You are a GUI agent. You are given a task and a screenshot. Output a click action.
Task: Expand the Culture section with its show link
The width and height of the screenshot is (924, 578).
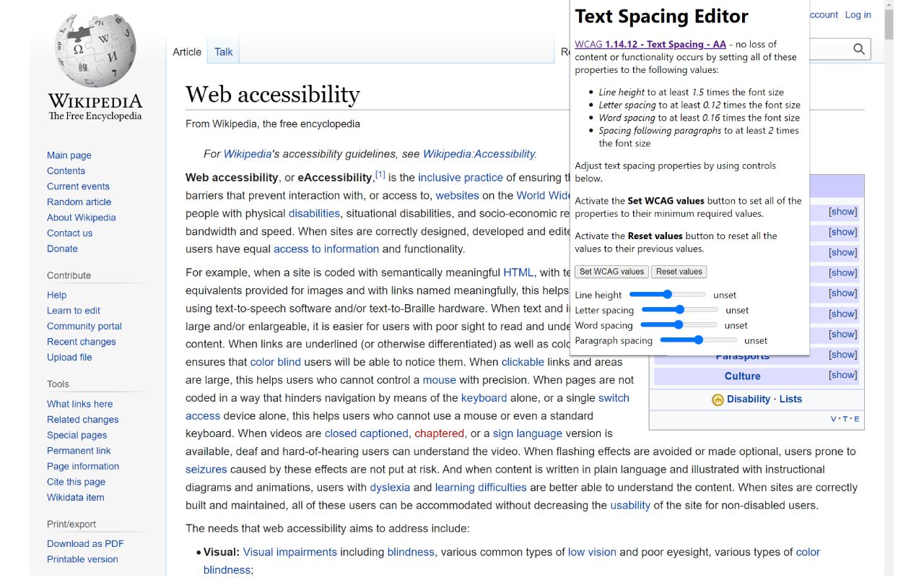coord(842,375)
